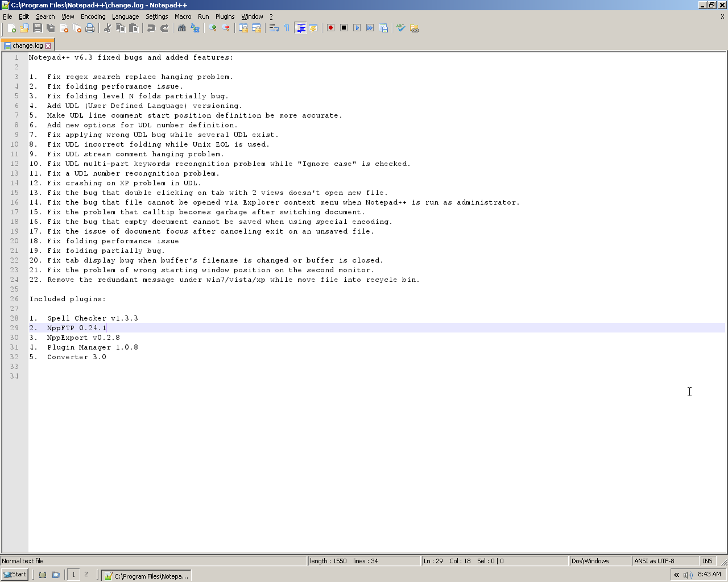Click the volume speaker tray icon
Image resolution: width=728 pixels, height=582 pixels.
[x=687, y=575]
